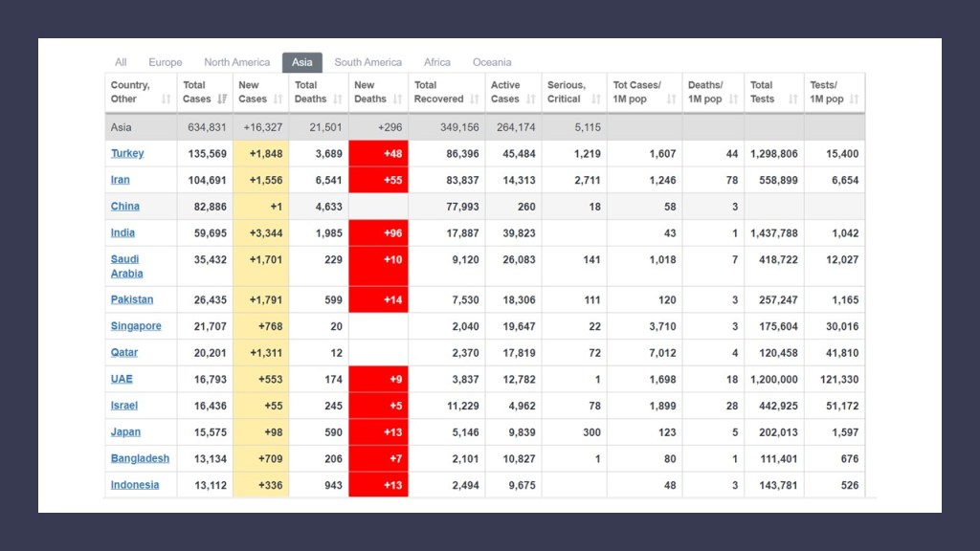980x551 pixels.
Task: Click sort arrows for Deaths/1M pop
Action: (x=732, y=99)
